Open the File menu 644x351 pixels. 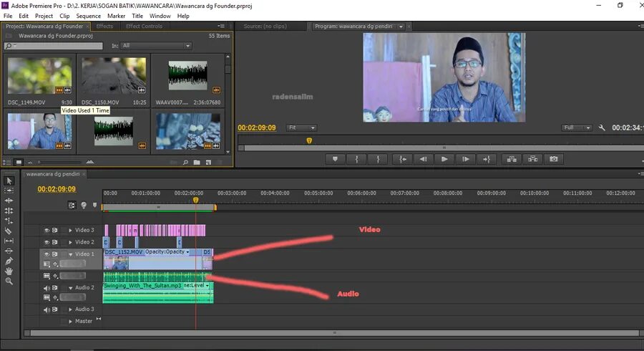[x=8, y=16]
